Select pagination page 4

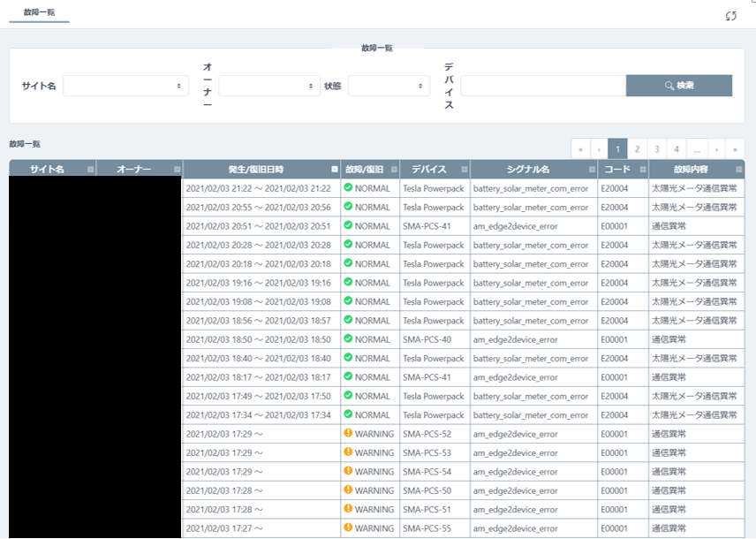pyautogui.click(x=677, y=149)
